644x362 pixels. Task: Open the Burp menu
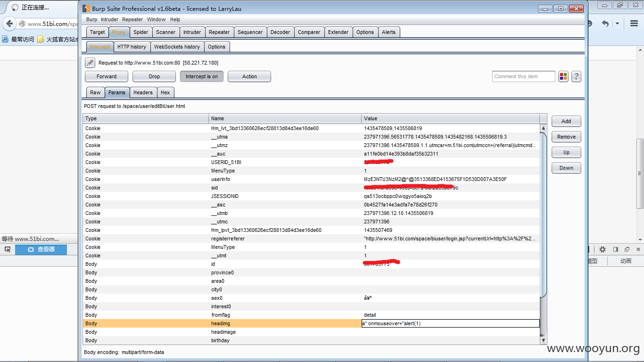[x=91, y=19]
